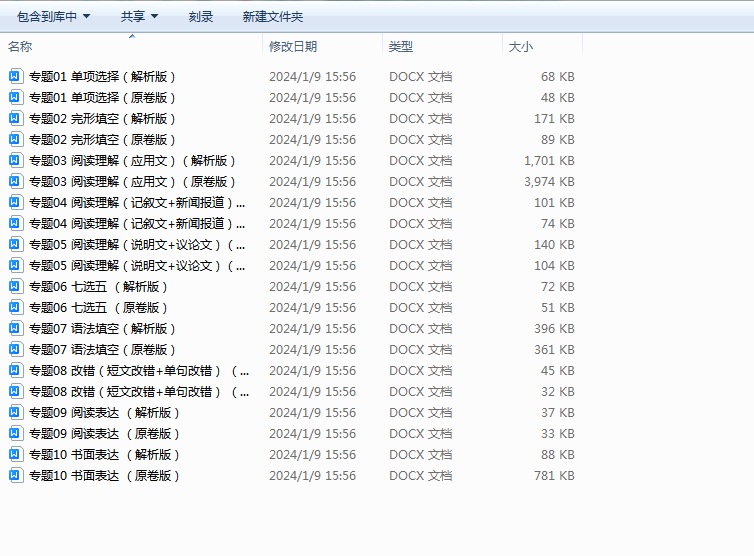Select the document icon of 专题10 书面表达（原卷版）
754x556 pixels.
[x=15, y=476]
